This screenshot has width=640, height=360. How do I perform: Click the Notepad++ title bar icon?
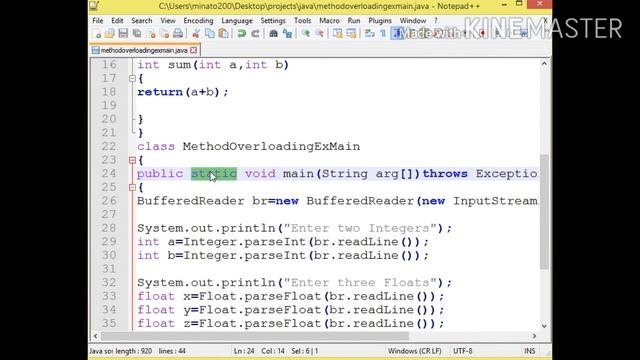pyautogui.click(x=94, y=6)
